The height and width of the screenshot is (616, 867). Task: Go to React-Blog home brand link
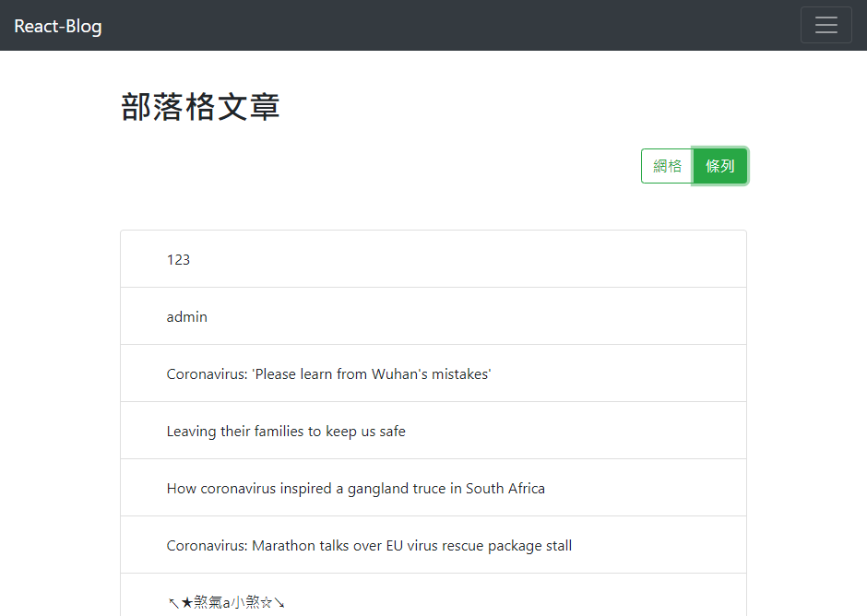58,26
